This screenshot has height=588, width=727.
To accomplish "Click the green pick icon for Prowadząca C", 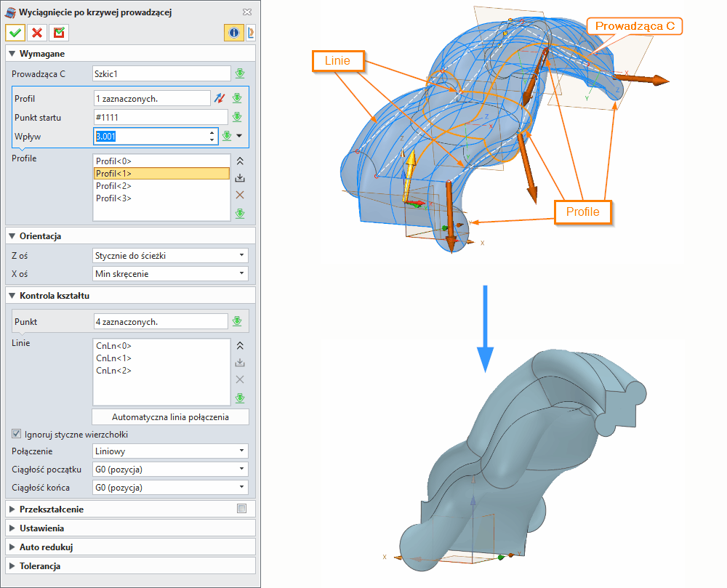I will 239,73.
